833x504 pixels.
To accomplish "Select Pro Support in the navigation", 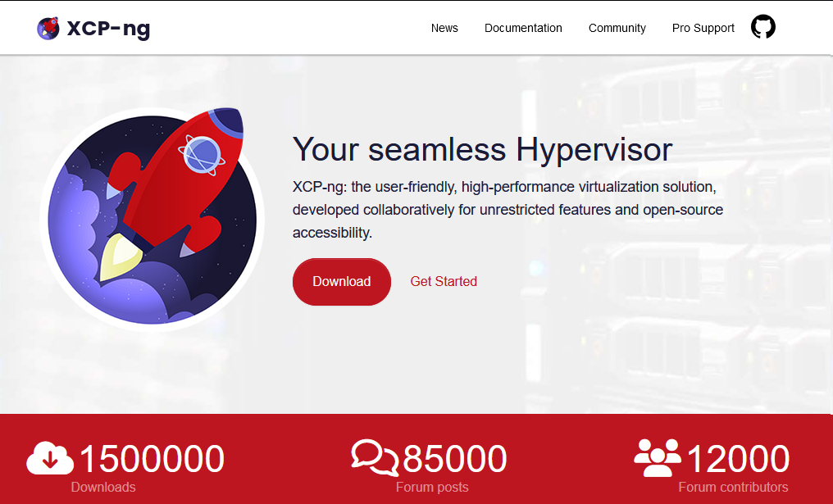I will (x=703, y=28).
